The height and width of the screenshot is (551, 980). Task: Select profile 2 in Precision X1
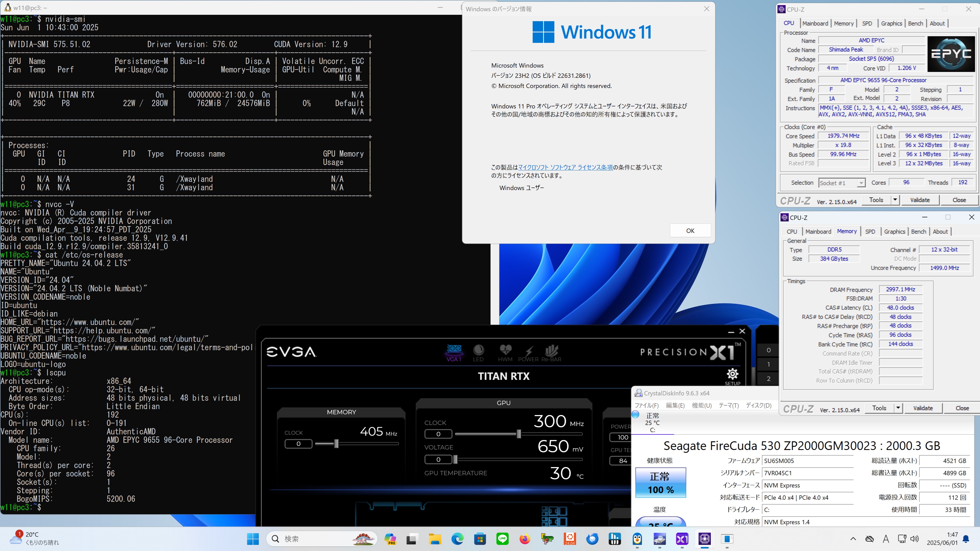[768, 379]
